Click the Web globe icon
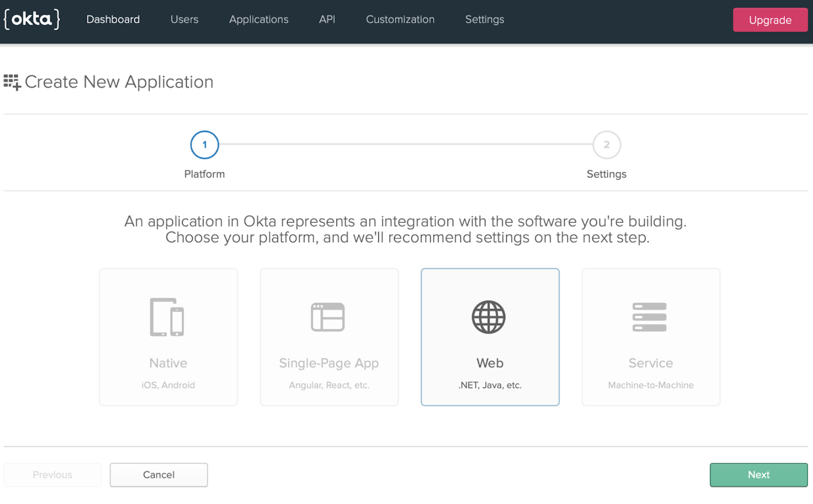The height and width of the screenshot is (504, 813). coord(488,317)
